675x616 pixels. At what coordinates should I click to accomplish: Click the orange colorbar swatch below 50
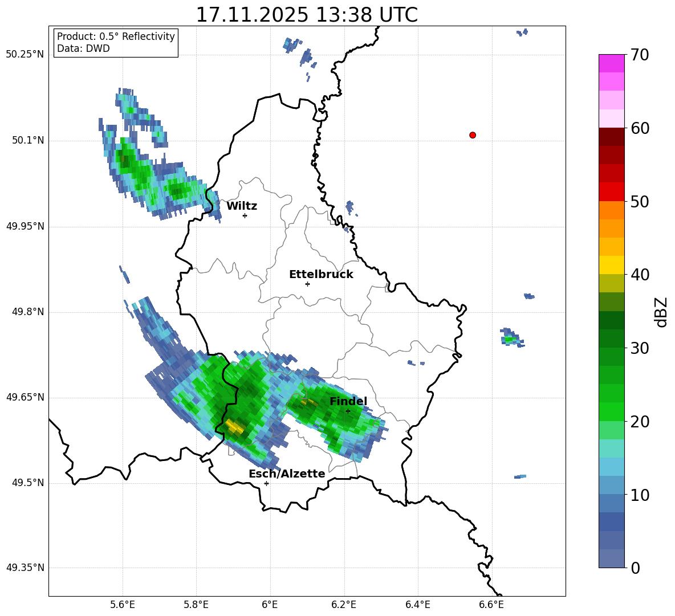[x=611, y=210]
